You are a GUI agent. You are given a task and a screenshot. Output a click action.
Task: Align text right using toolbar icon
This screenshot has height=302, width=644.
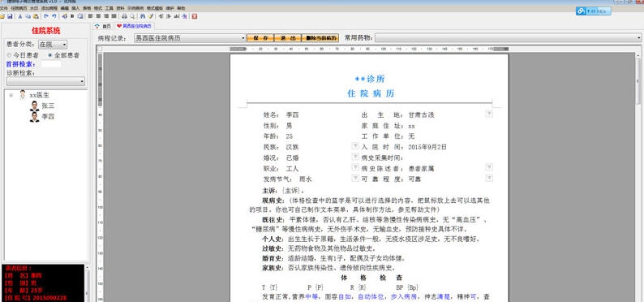(106, 16)
